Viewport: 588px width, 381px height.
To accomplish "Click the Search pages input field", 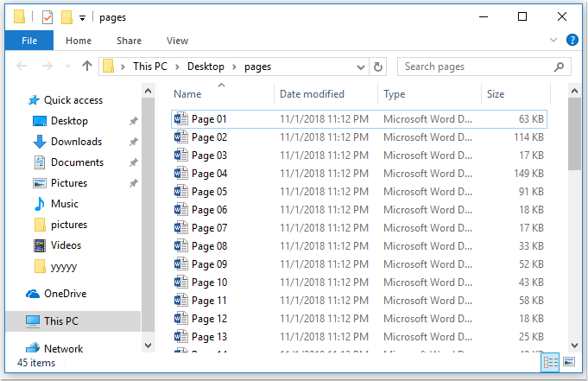I will 475,67.
